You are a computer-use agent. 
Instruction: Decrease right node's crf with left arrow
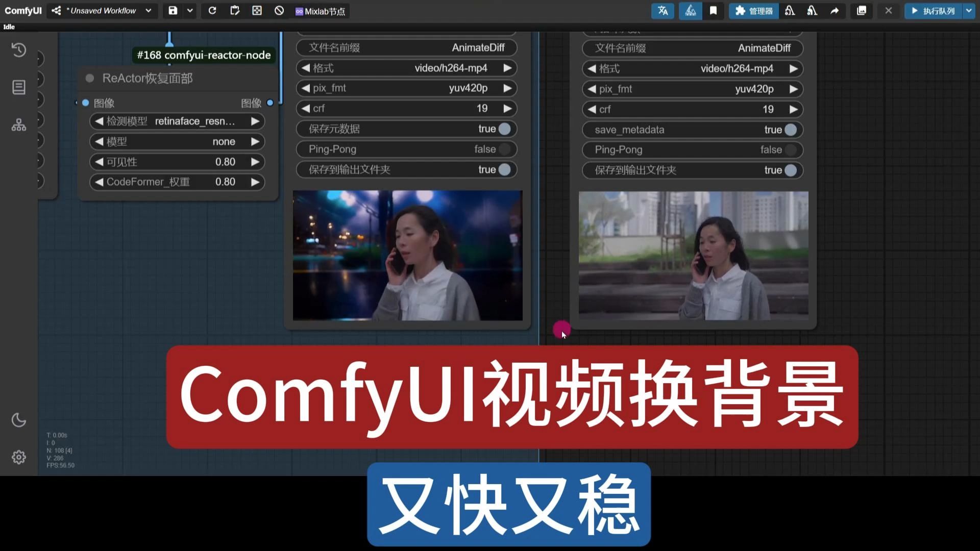pos(592,110)
